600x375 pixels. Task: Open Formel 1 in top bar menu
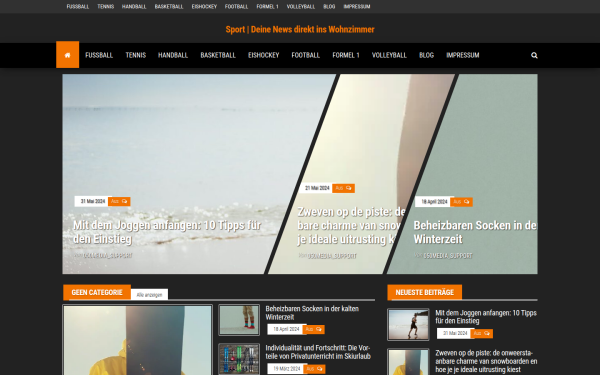tap(267, 7)
